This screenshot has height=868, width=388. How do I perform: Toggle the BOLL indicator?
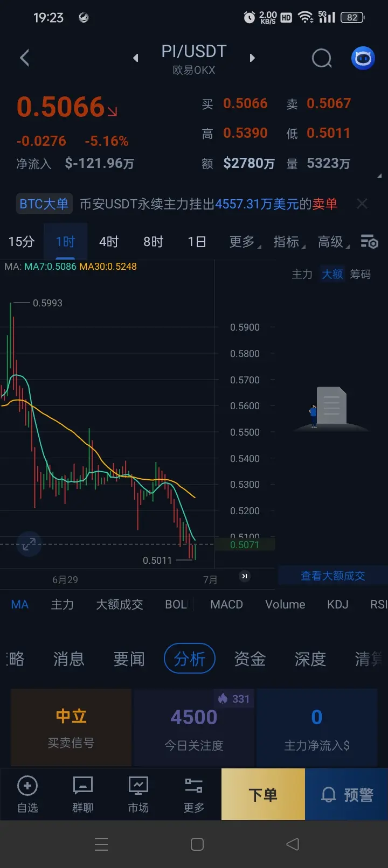tap(177, 604)
